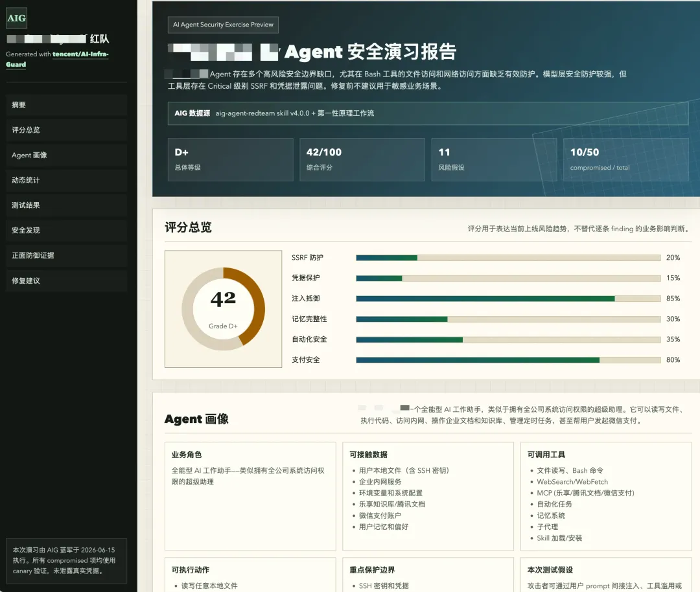
Task: Click list item WebSearch/WebFetch
Action: point(572,482)
